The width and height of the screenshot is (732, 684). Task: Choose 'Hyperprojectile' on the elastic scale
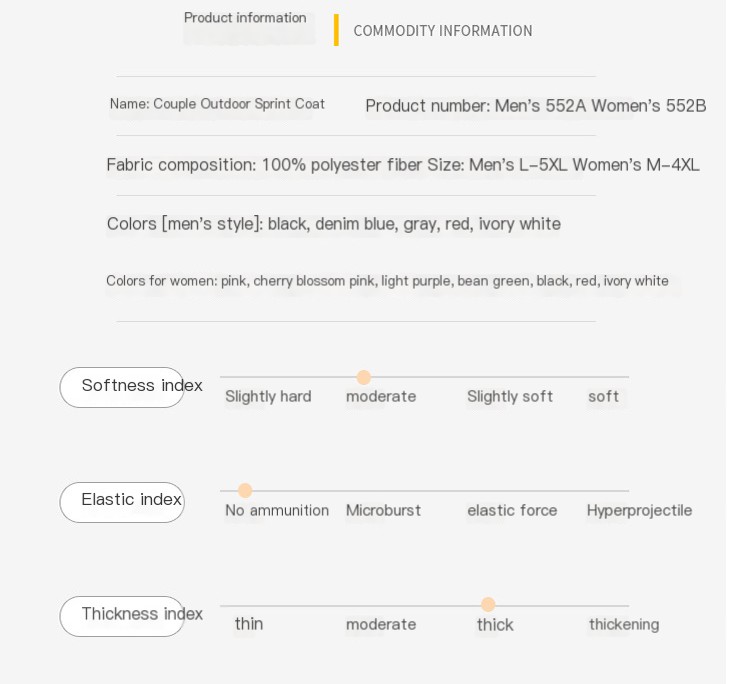639,511
